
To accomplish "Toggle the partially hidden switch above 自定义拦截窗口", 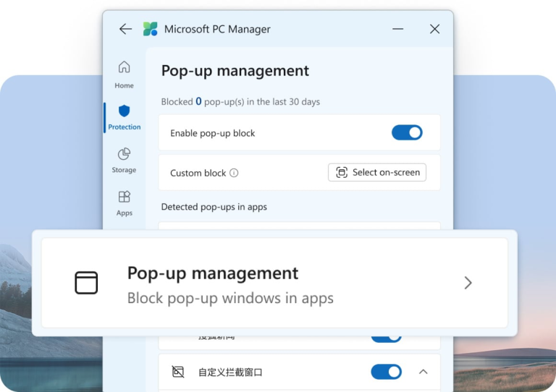I will pyautogui.click(x=386, y=338).
